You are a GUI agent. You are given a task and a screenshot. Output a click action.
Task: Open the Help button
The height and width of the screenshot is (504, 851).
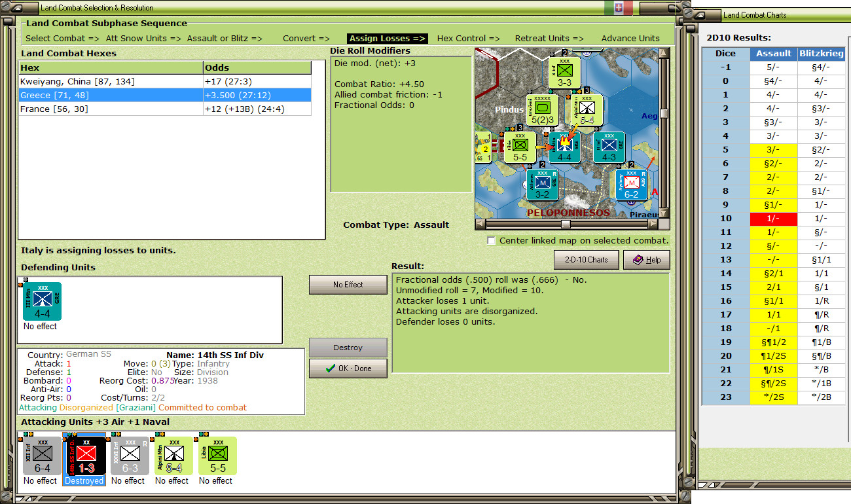coord(647,260)
